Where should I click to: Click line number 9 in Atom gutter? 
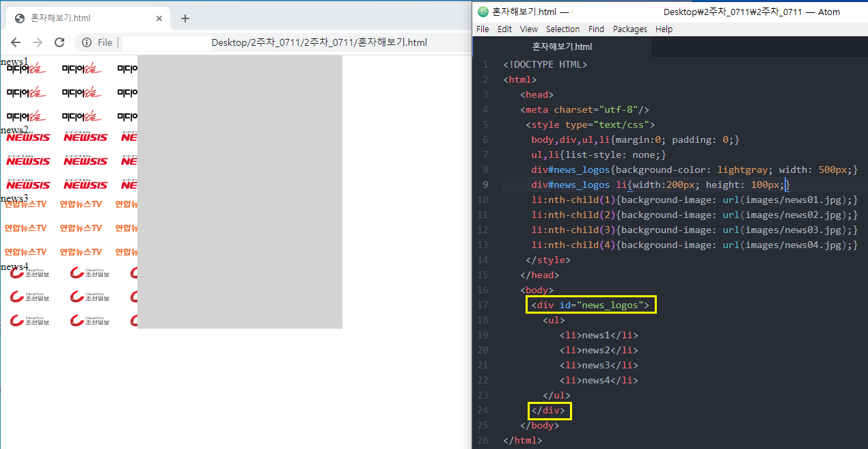485,185
